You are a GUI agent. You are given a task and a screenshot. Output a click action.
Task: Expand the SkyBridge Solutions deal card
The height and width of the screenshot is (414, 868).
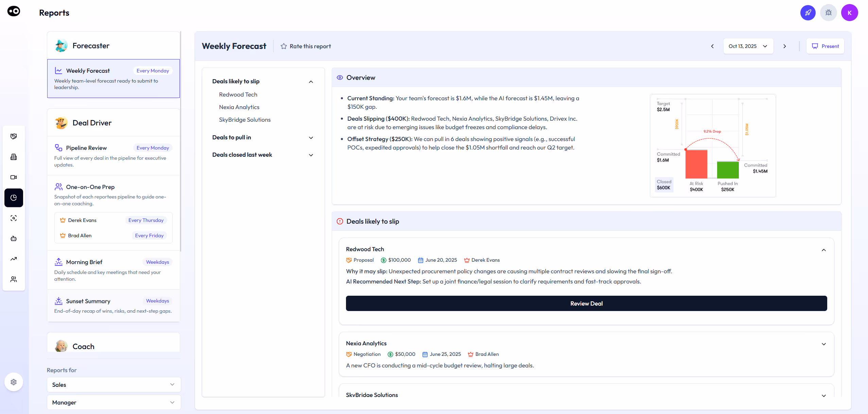[824, 395]
